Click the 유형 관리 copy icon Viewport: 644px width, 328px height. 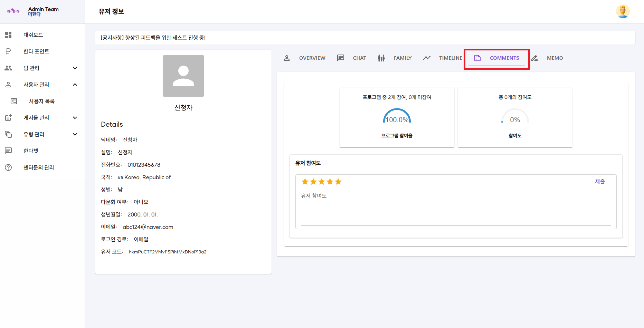pyautogui.click(x=8, y=134)
